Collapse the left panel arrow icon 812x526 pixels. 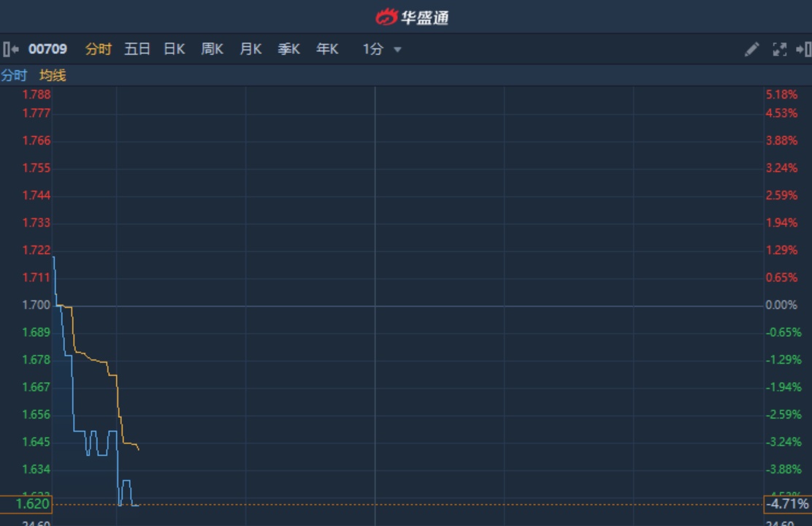(x=10, y=50)
